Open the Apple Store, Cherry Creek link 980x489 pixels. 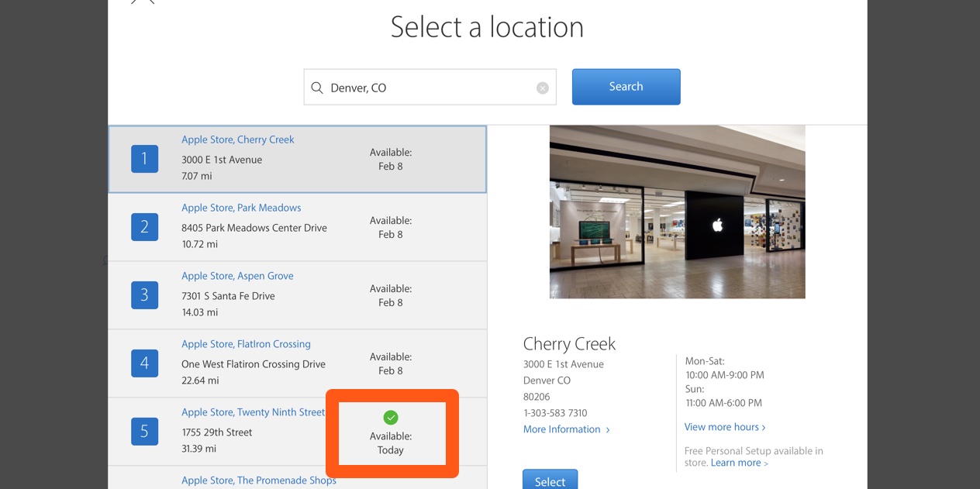pos(237,139)
